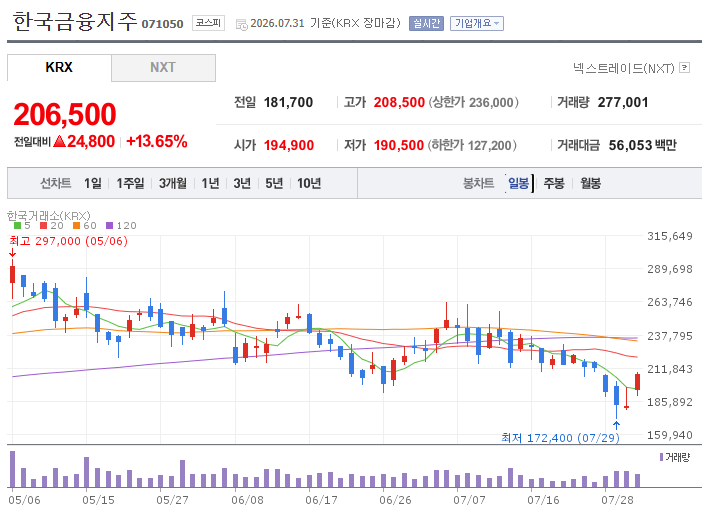The image size is (702, 512).
Task: Click the clock icon beside 2026.07.31
Action: click(x=241, y=25)
